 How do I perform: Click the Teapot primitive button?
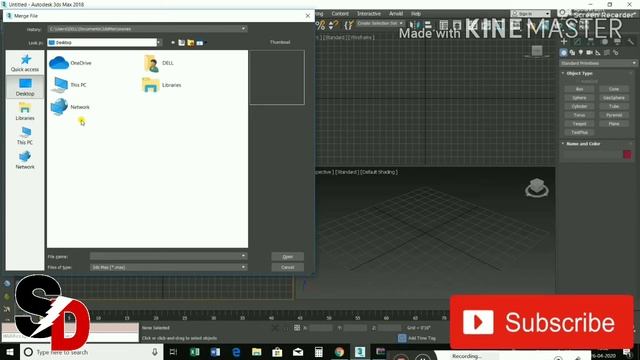pos(579,124)
